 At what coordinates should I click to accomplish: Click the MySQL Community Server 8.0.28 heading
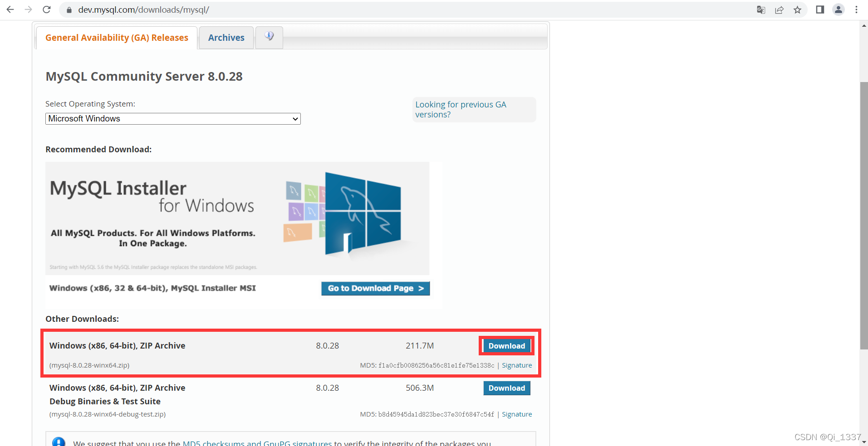pyautogui.click(x=144, y=76)
